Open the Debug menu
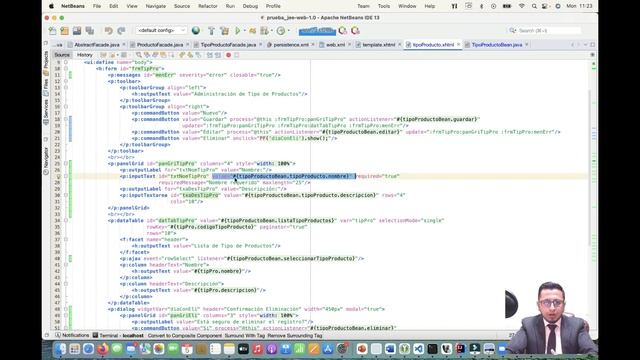 [x=250, y=6]
